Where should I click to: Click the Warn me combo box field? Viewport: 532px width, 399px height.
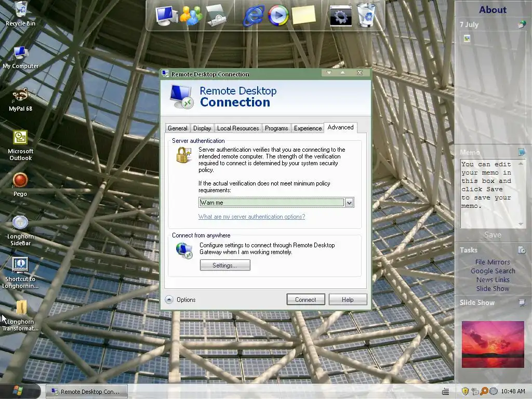point(271,203)
